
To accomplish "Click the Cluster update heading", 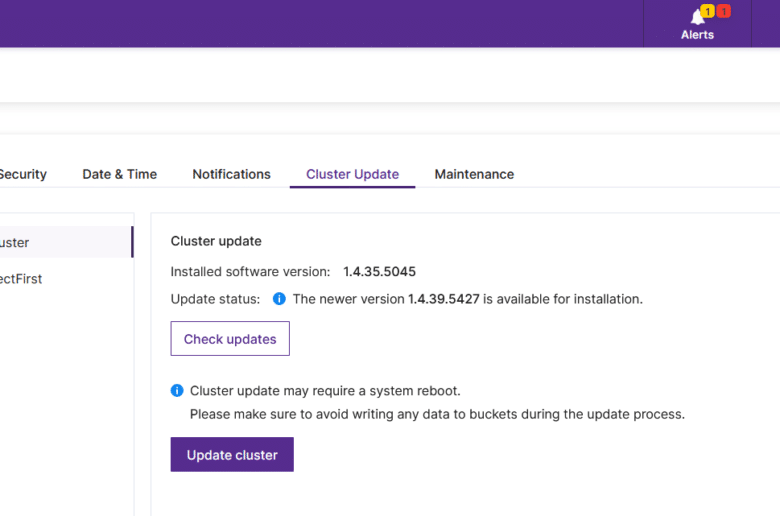I will coord(216,241).
